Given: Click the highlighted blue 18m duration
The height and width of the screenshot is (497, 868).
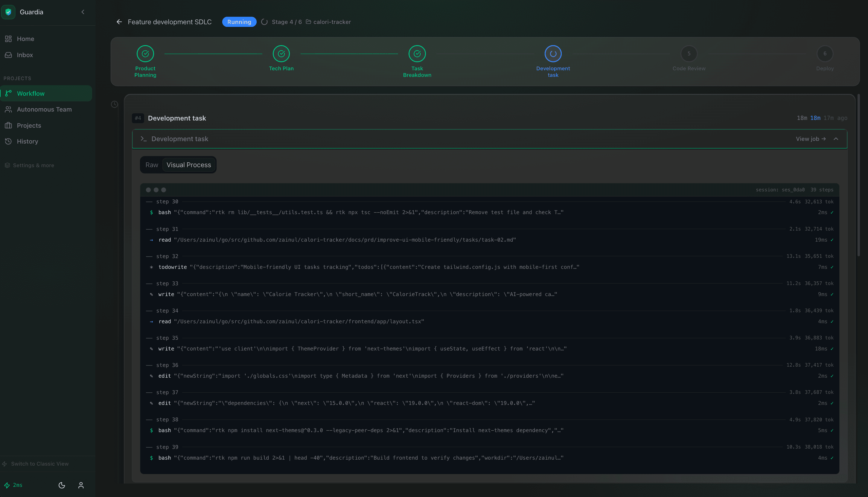Looking at the screenshot, I should point(815,118).
